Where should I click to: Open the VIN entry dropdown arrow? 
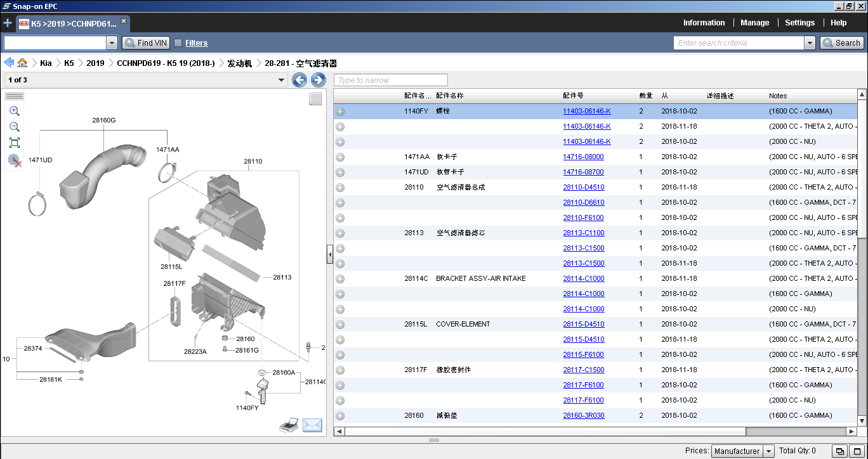point(112,43)
